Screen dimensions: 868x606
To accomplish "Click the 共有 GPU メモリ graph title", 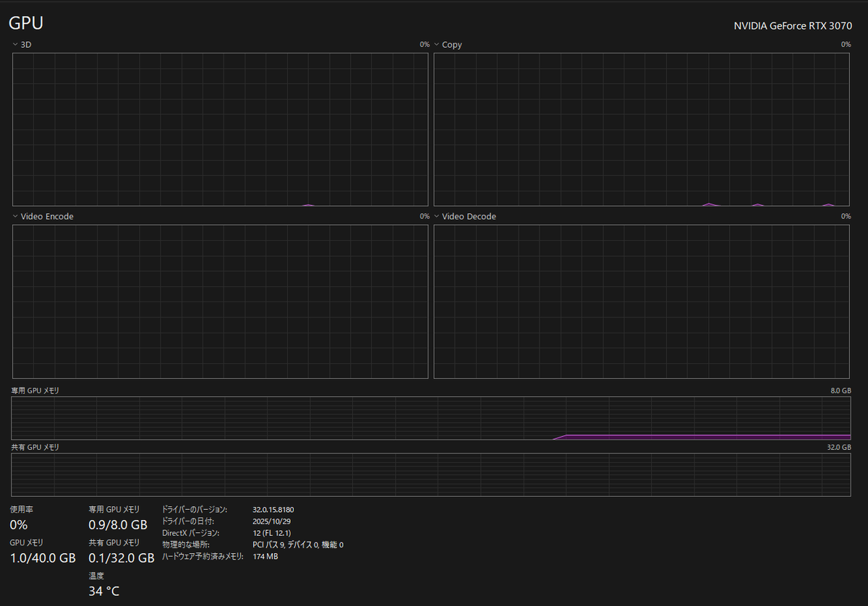I will click(35, 448).
